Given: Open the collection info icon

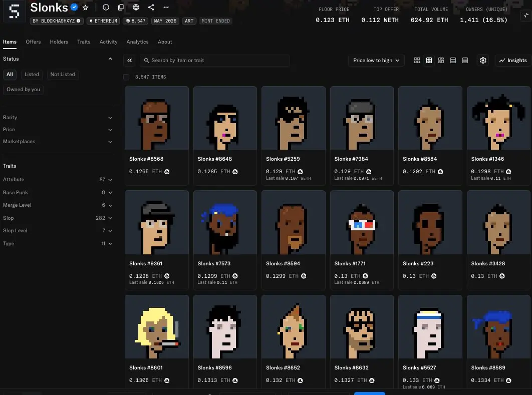Looking at the screenshot, I should point(106,8).
